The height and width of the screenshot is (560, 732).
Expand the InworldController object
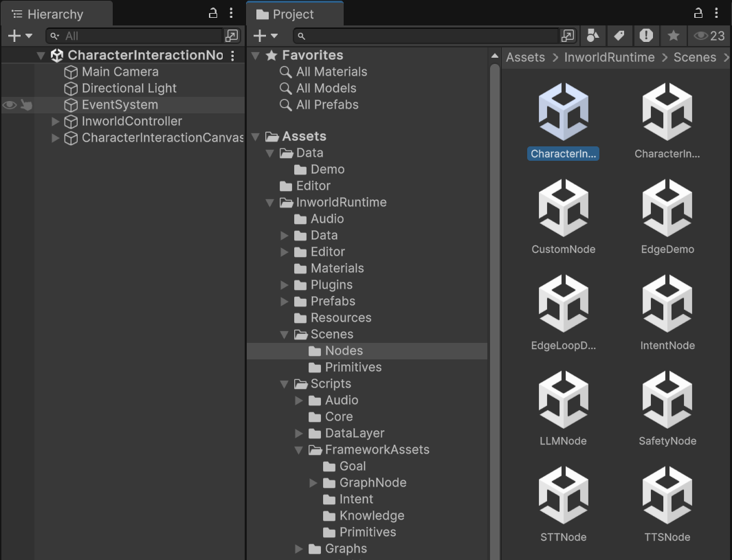pyautogui.click(x=55, y=122)
